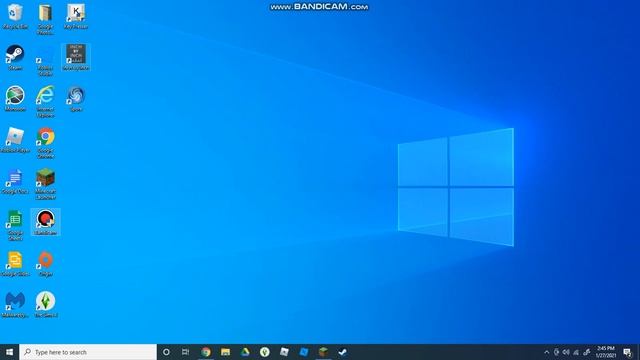Open the Monosnap desktop shortcut

(x=15, y=99)
